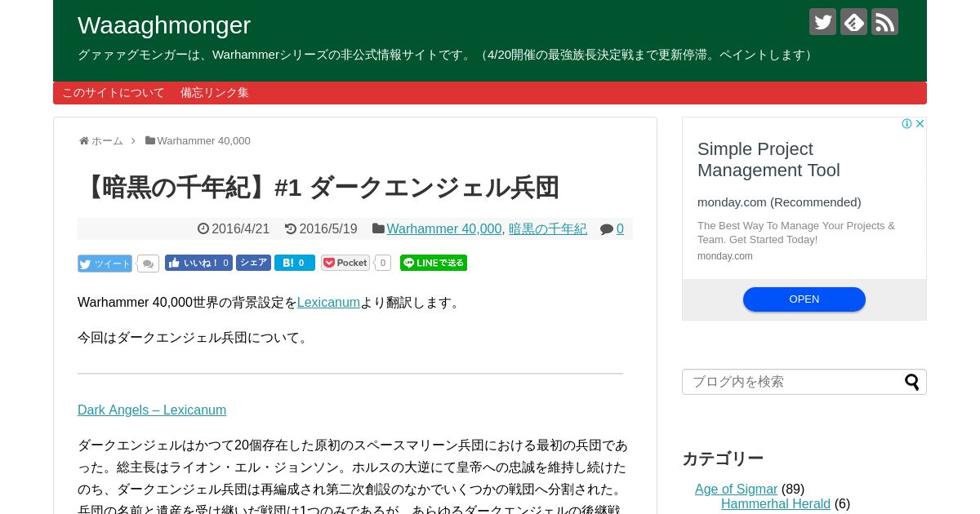Click the LINEで送る button

pyautogui.click(x=434, y=263)
